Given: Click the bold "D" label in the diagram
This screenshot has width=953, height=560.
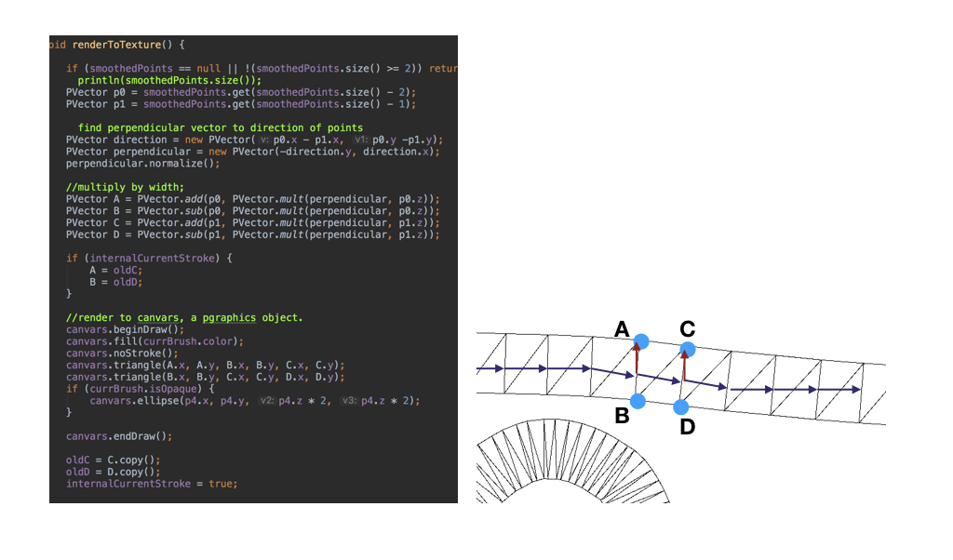Looking at the screenshot, I should pyautogui.click(x=688, y=427).
